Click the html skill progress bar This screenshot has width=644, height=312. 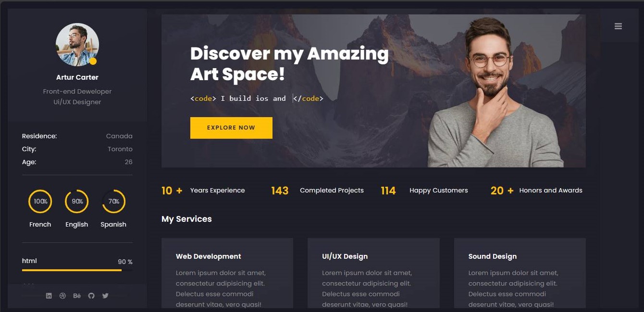click(x=77, y=270)
